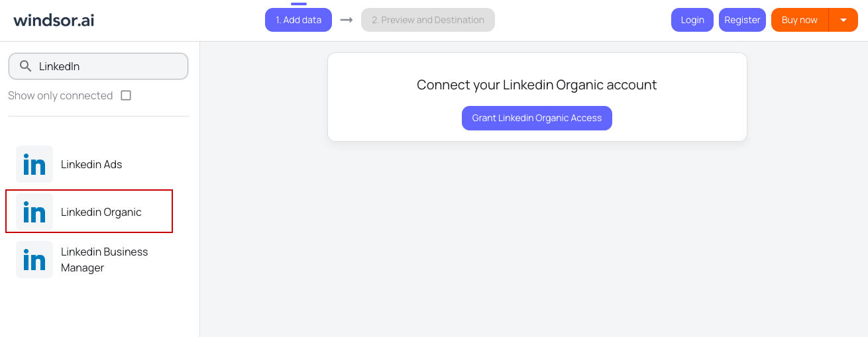Click the "Connect your Linkedin Organic account" heading

point(537,85)
